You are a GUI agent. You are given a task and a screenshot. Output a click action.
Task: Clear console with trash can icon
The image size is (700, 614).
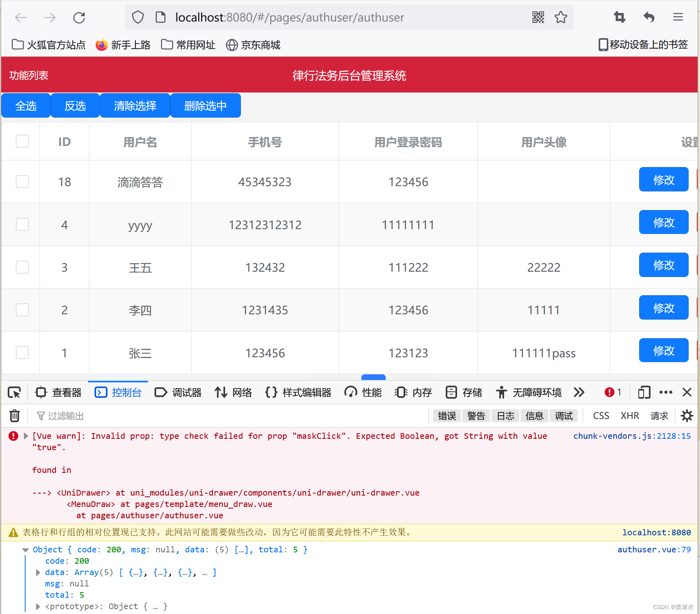point(15,416)
